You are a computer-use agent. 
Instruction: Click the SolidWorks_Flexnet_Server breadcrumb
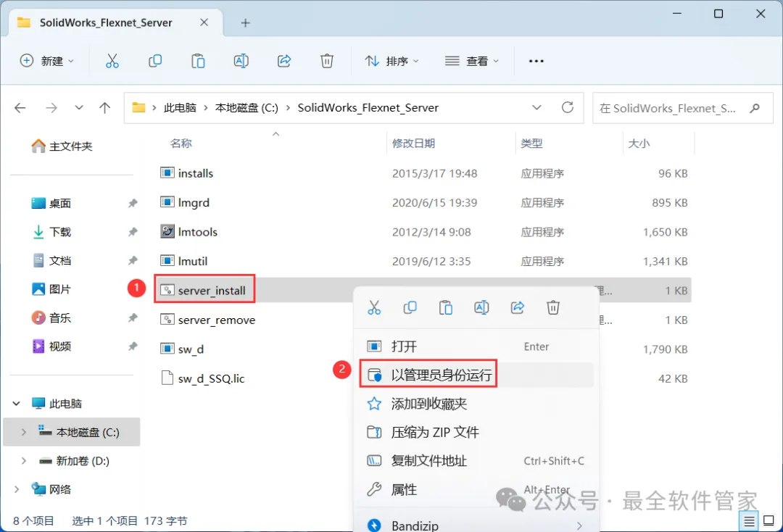(368, 108)
